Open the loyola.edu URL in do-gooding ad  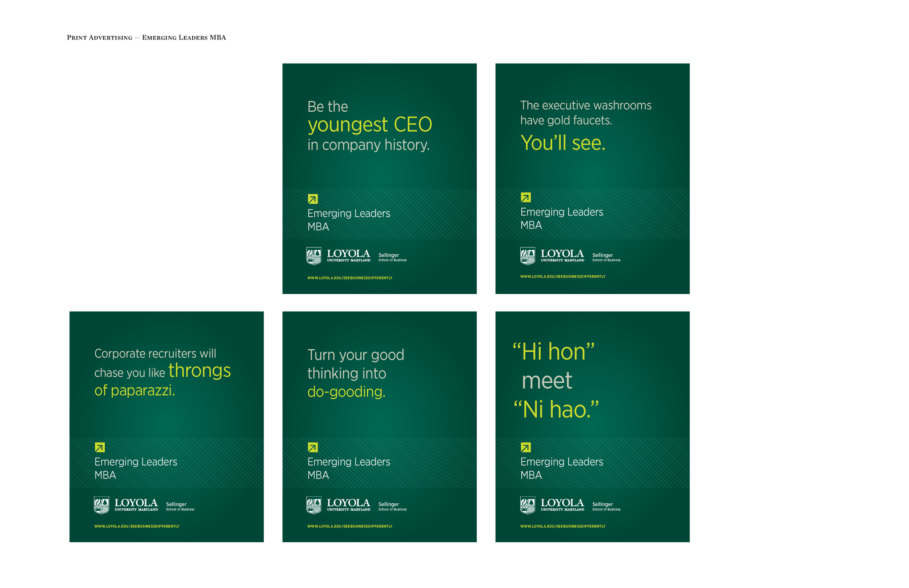click(350, 526)
